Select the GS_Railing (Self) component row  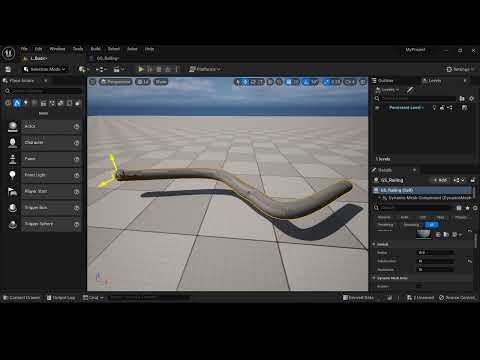pyautogui.click(x=422, y=190)
